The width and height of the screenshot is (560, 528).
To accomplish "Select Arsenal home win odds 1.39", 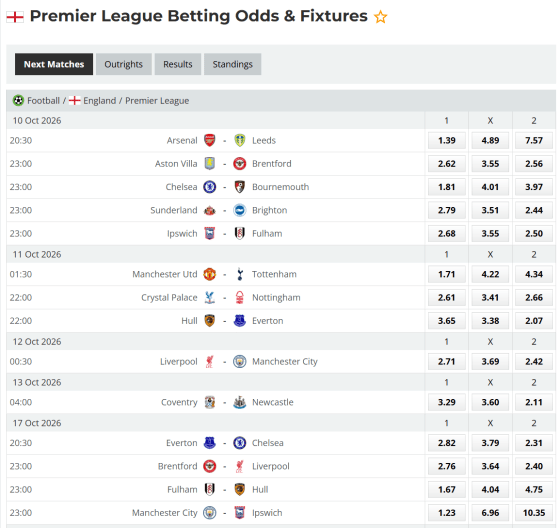I will point(447,140).
